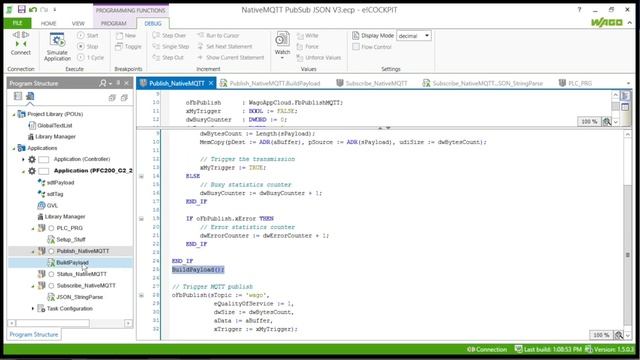Switch to the PROGRAM ribbon tab
Viewport: 640px width, 360px height.
(x=113, y=24)
